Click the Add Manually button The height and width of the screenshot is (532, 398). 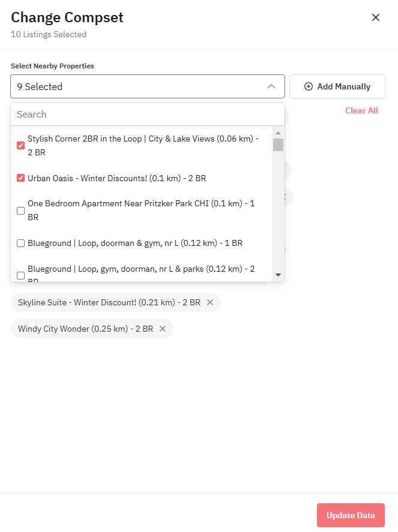coord(337,86)
